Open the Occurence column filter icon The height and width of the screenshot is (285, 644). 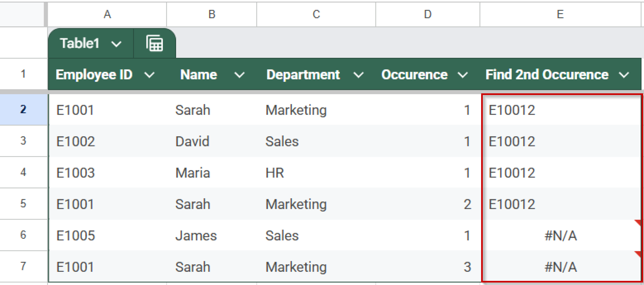pyautogui.click(x=462, y=75)
